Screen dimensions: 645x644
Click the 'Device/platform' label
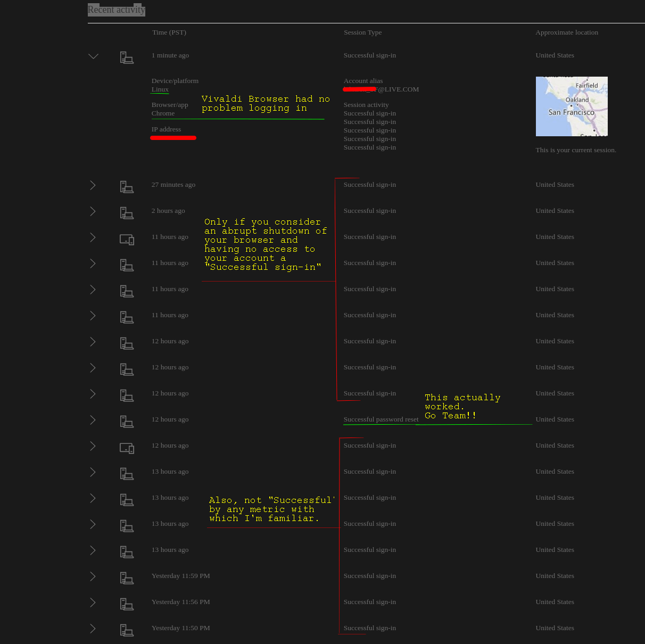175,81
